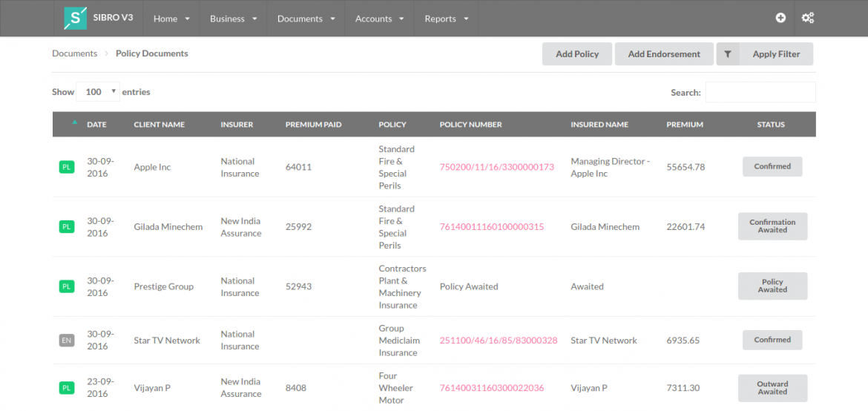
Task: Expand the Business dropdown menu
Action: 233,19
